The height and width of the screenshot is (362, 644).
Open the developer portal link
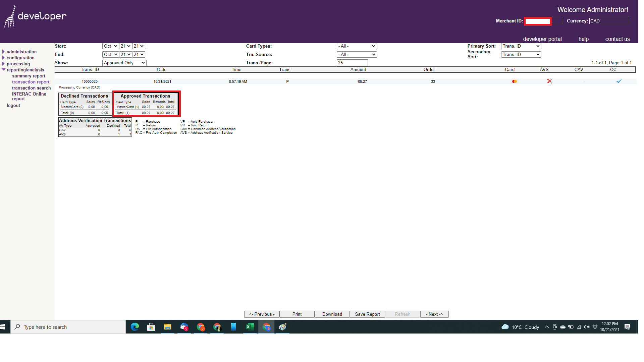coord(542,39)
